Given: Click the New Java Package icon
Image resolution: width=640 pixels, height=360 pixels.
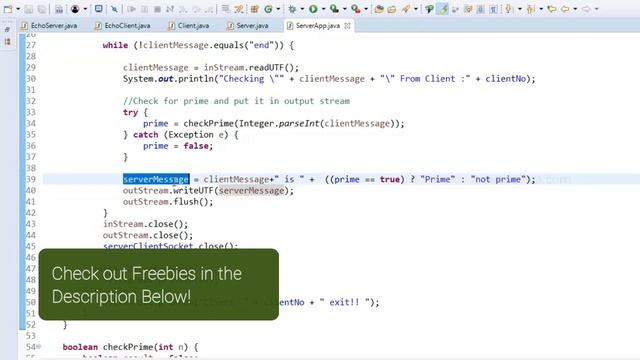Looking at the screenshot, I should [254, 9].
